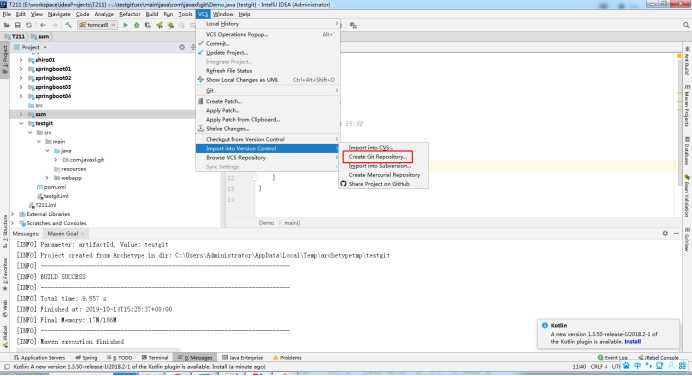Select pom.xml in project tree
The height and width of the screenshot is (376, 692).
click(52, 187)
